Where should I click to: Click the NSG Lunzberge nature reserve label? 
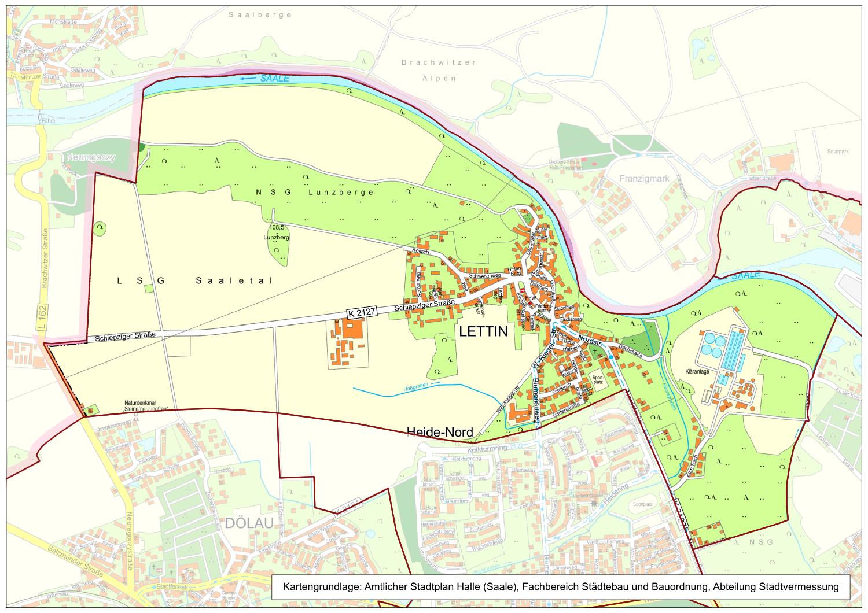pyautogui.click(x=315, y=192)
